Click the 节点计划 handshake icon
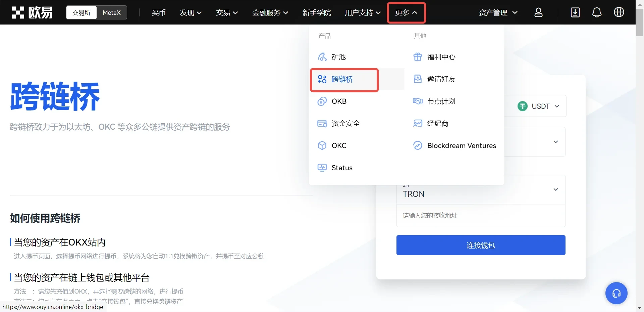 coord(418,101)
